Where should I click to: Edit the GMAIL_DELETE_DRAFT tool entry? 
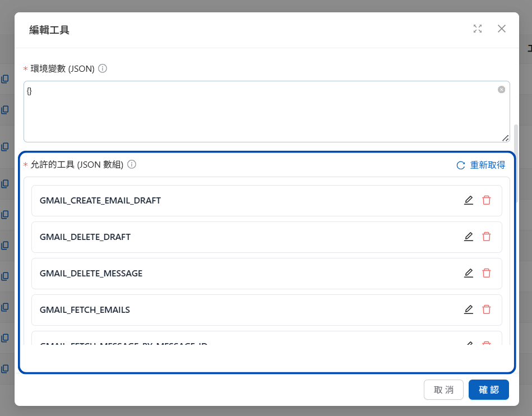[469, 237]
